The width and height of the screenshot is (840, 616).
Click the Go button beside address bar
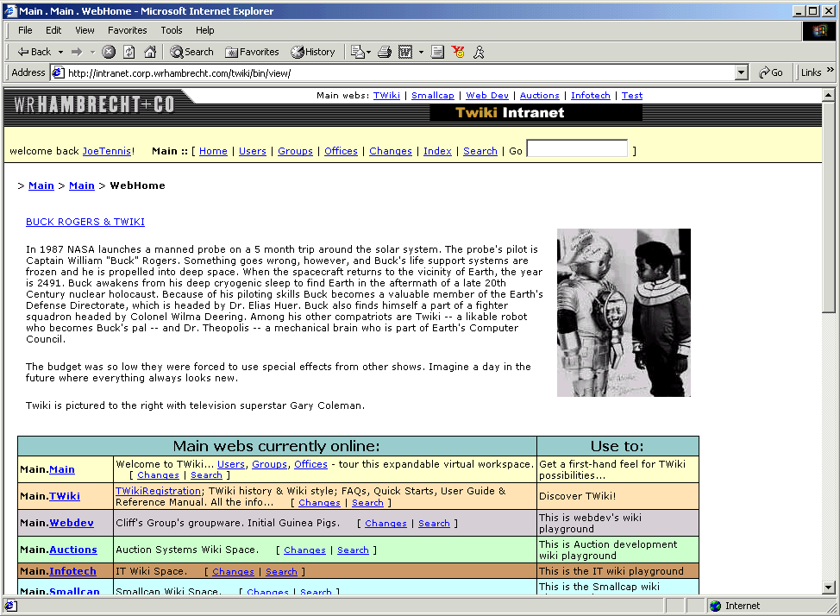[x=771, y=73]
